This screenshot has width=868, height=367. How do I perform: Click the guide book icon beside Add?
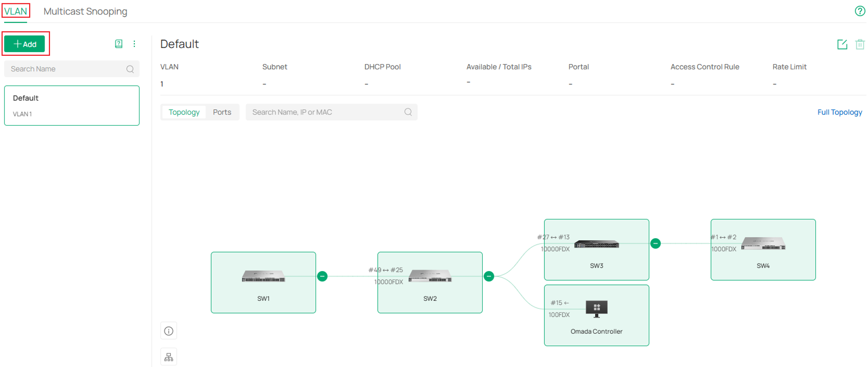(x=119, y=44)
